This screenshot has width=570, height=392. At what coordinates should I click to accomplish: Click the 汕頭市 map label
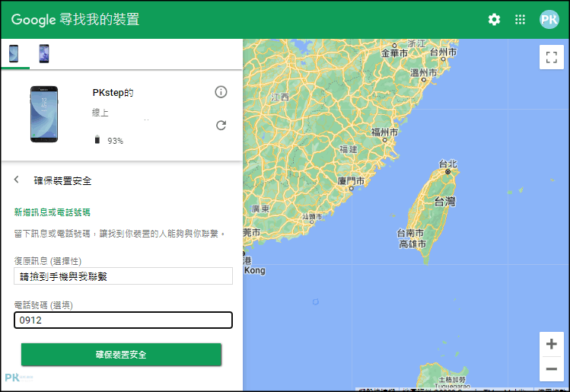[312, 216]
